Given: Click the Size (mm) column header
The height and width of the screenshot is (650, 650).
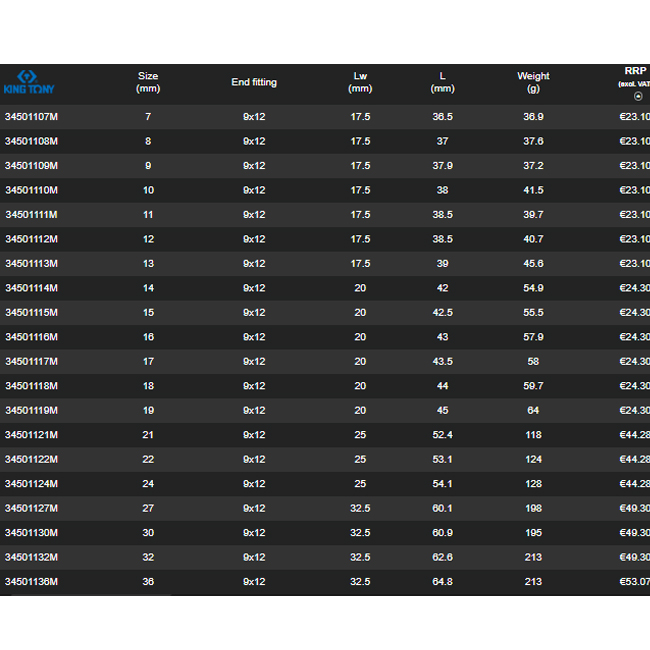Looking at the screenshot, I should point(148,82).
